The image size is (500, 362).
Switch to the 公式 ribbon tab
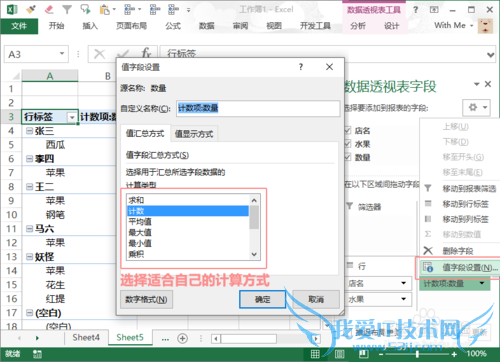coord(173,26)
